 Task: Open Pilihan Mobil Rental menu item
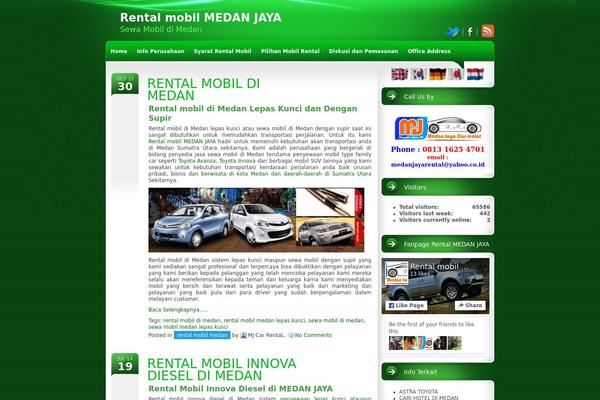[290, 51]
